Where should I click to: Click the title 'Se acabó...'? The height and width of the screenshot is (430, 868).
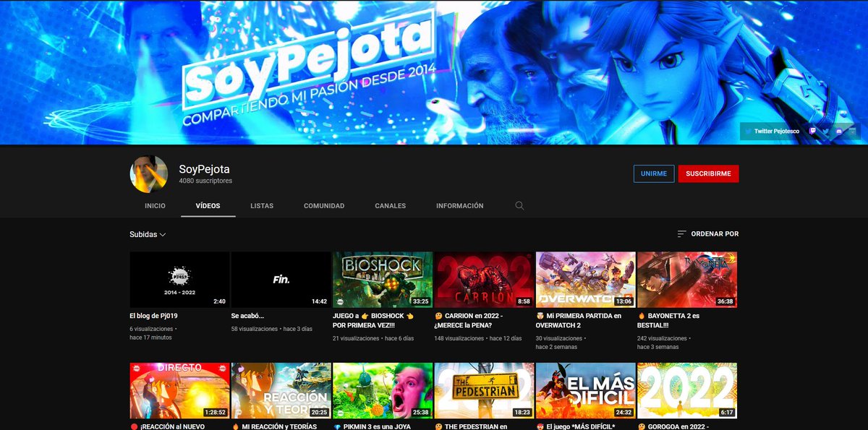coord(248,316)
